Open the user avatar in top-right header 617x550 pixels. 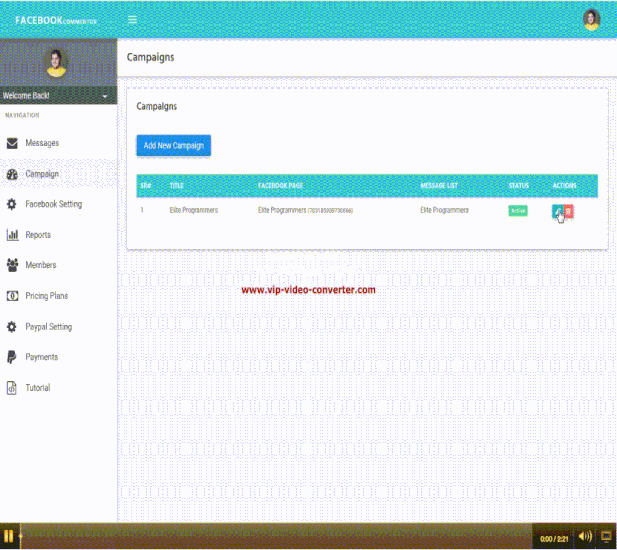click(x=591, y=20)
